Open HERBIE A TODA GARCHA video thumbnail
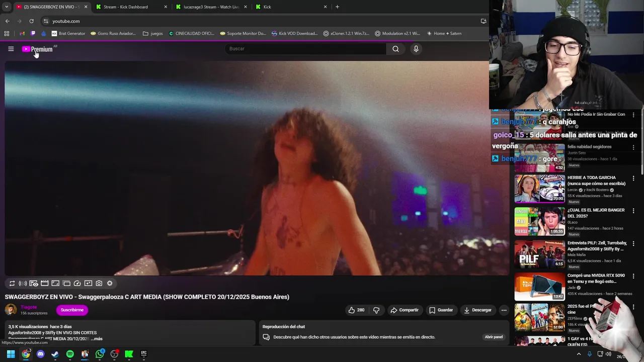The image size is (644, 362). [x=539, y=188]
